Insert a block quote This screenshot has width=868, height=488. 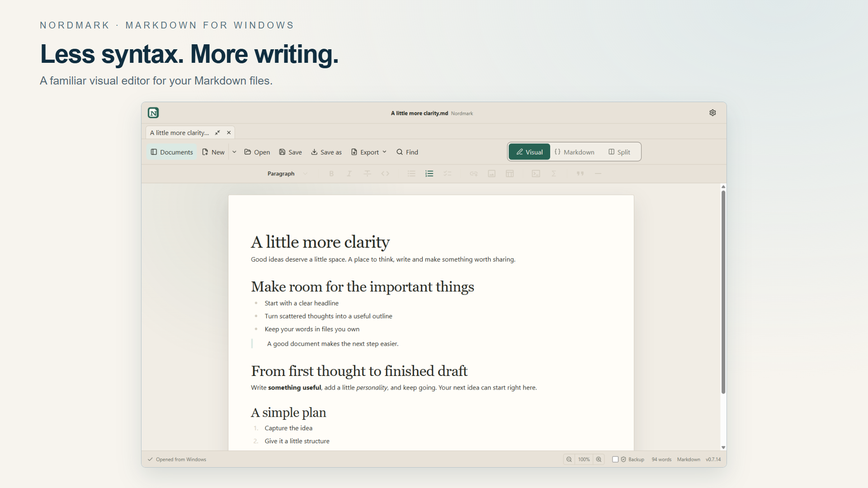(x=580, y=174)
